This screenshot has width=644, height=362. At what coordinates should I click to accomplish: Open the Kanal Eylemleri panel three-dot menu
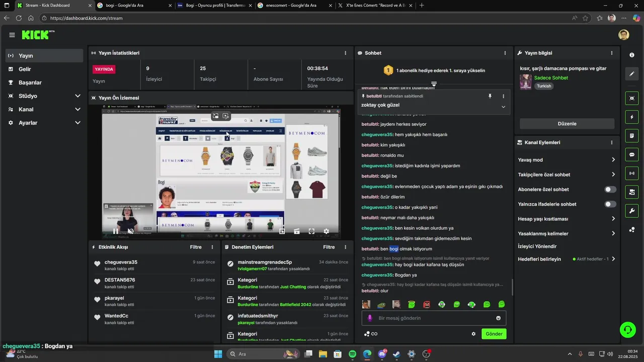pyautogui.click(x=612, y=142)
